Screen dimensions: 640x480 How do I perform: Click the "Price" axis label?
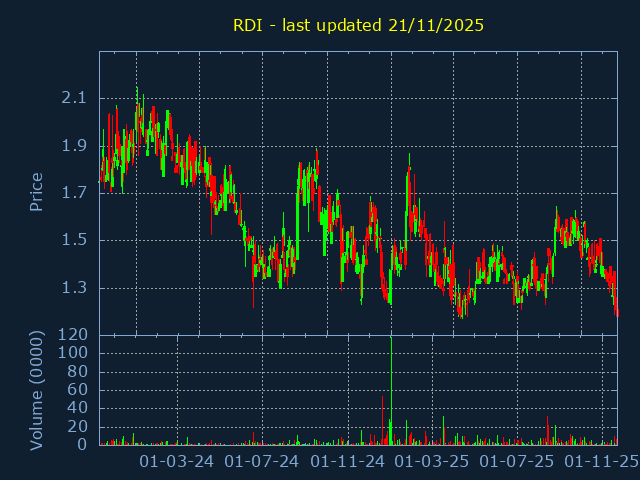coord(37,192)
